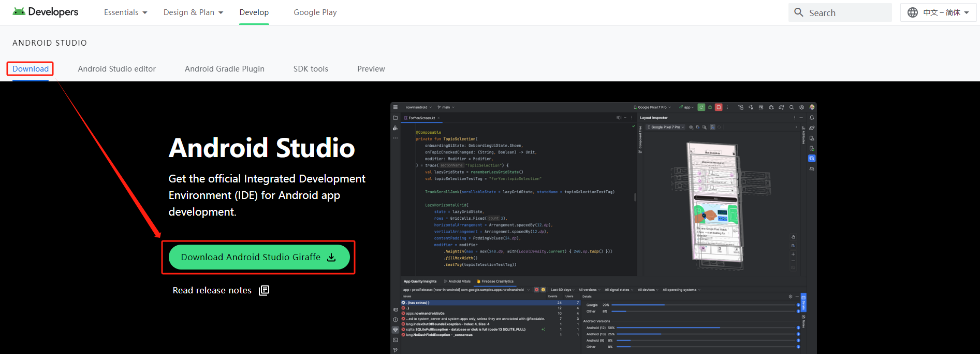
Task: Open Google Pixel 7 Pro device dropdown in IDE toolbar
Action: pyautogui.click(x=652, y=107)
